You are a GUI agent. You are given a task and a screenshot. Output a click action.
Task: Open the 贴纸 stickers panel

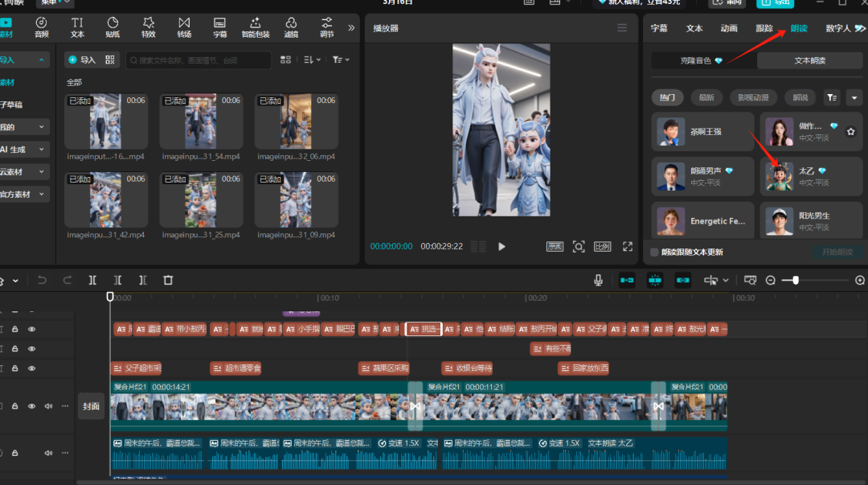[113, 27]
